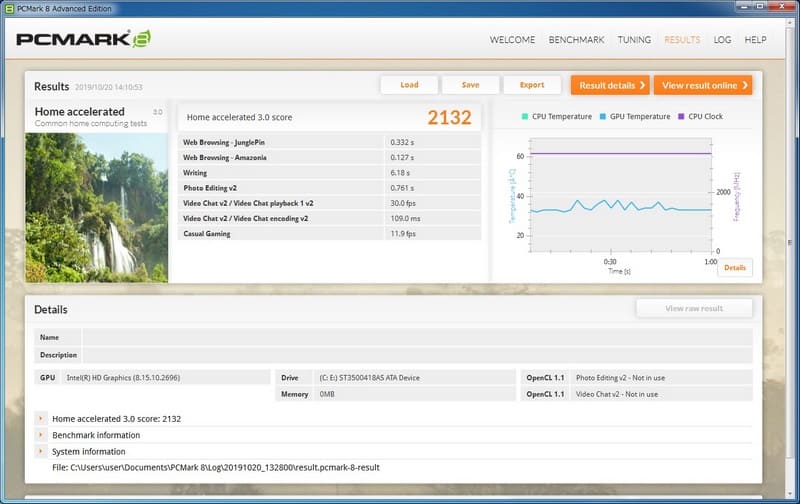Click CPU Clock legend swatch
The height and width of the screenshot is (504, 800).
click(x=681, y=116)
